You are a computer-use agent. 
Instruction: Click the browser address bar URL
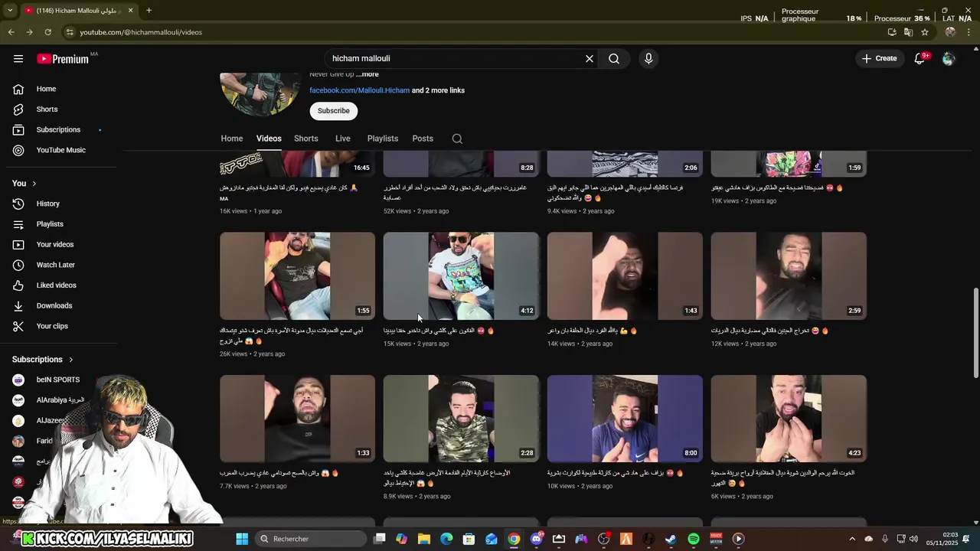(x=141, y=32)
